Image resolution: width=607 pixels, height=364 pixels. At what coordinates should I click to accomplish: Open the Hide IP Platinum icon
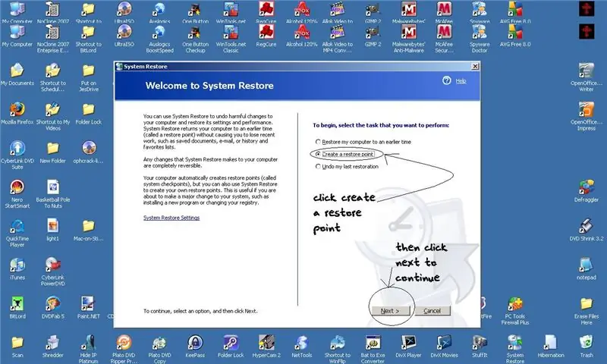click(89, 343)
